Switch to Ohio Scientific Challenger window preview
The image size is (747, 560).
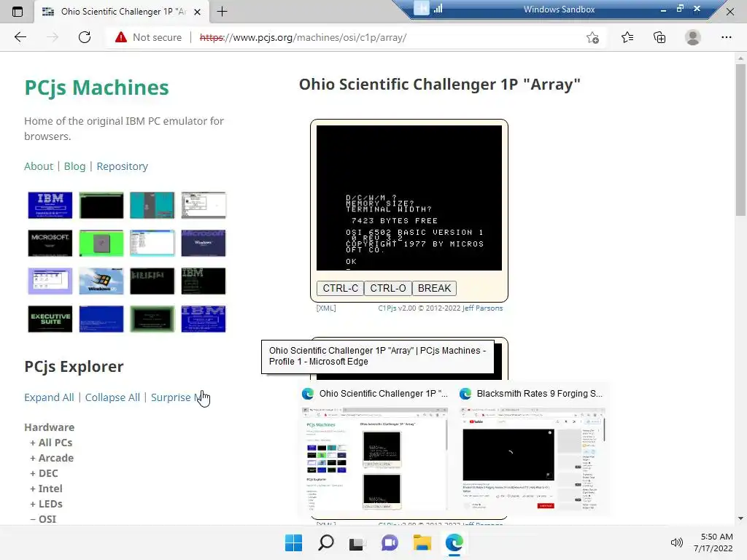374,450
